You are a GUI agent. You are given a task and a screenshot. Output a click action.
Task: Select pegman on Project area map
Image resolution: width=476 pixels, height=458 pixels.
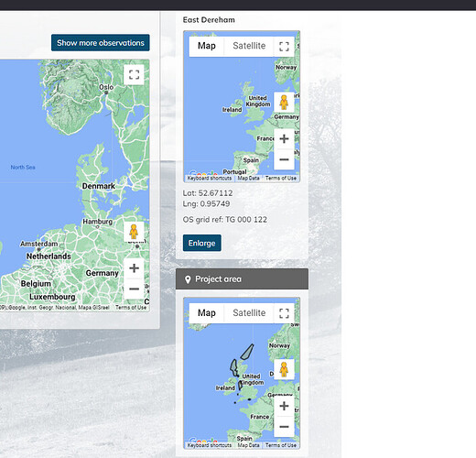click(284, 369)
